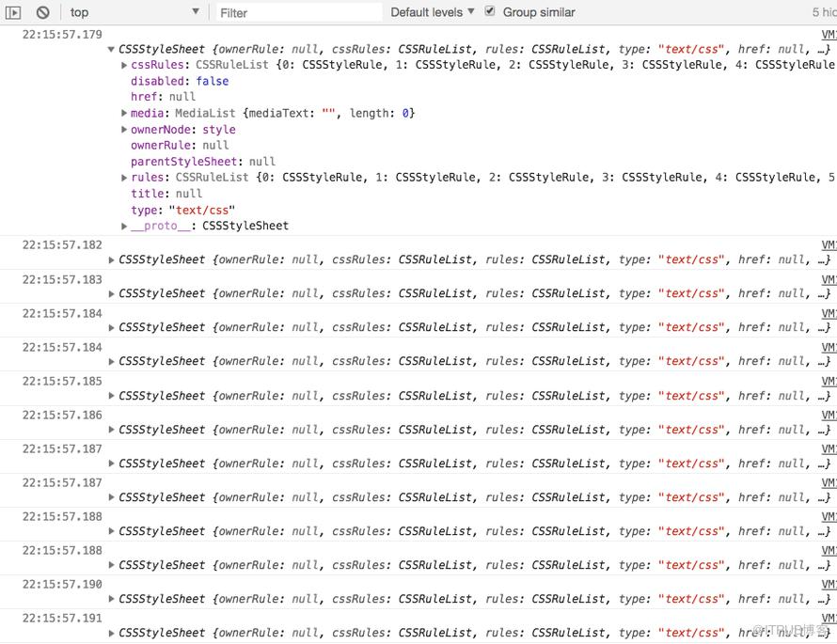This screenshot has height=644, width=837.
Task: Click the 22:15:57.186 timestamp
Action: click(62, 416)
